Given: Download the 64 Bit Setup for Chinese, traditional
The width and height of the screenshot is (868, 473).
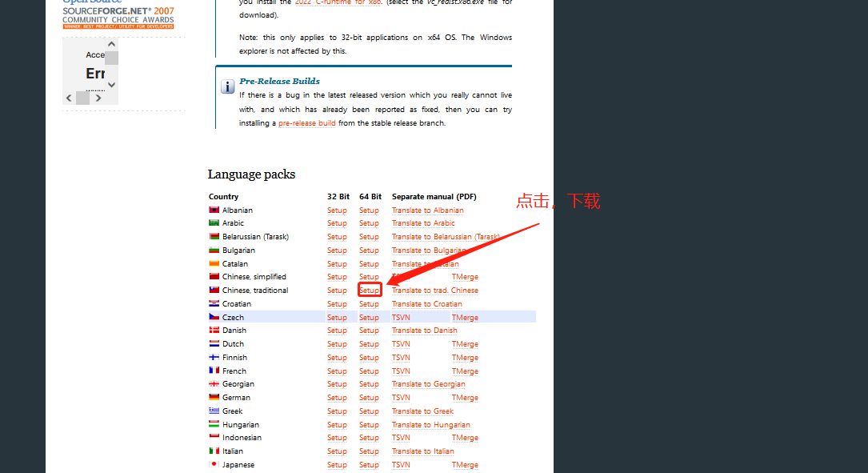Looking at the screenshot, I should 370,291.
